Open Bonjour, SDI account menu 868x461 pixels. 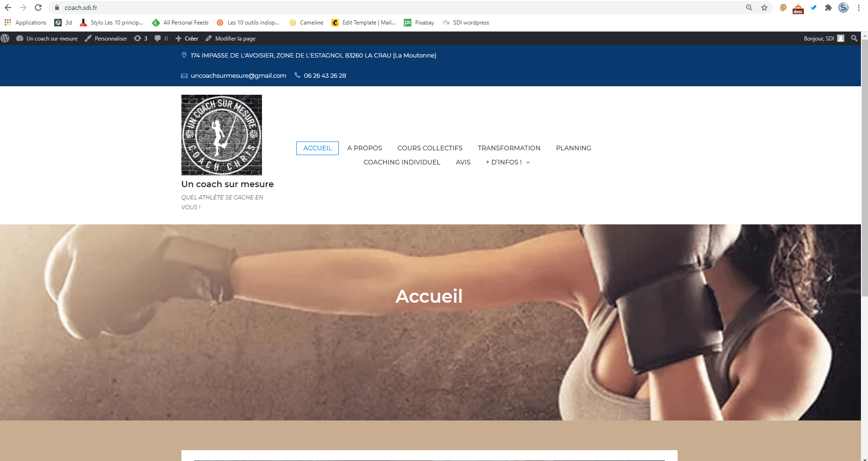(824, 39)
